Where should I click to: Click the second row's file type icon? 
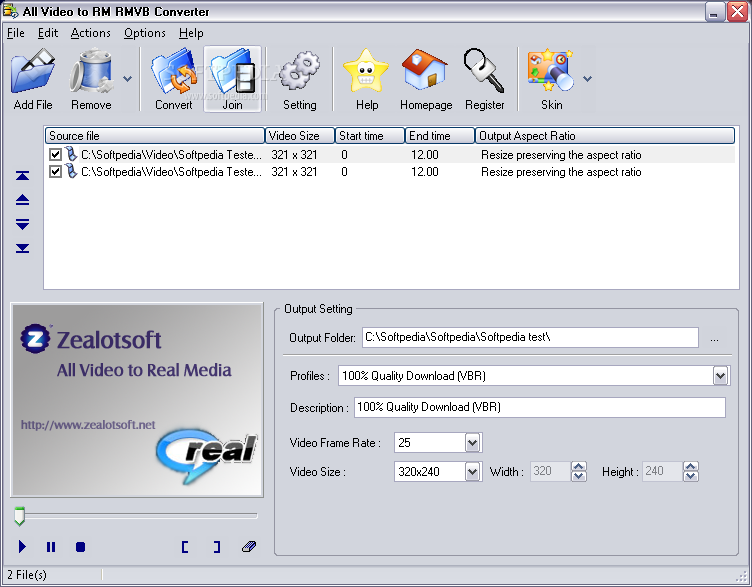pyautogui.click(x=71, y=171)
